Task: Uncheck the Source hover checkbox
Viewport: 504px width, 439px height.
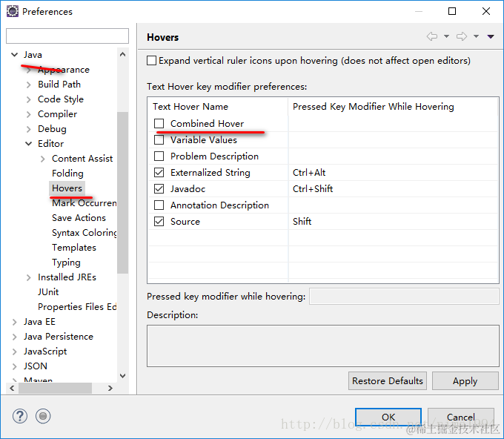Action: (x=159, y=221)
